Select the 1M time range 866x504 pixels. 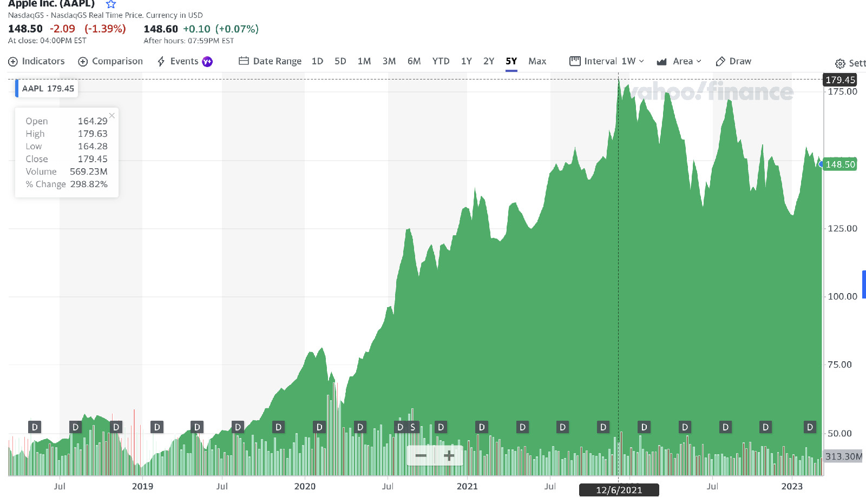coord(364,62)
